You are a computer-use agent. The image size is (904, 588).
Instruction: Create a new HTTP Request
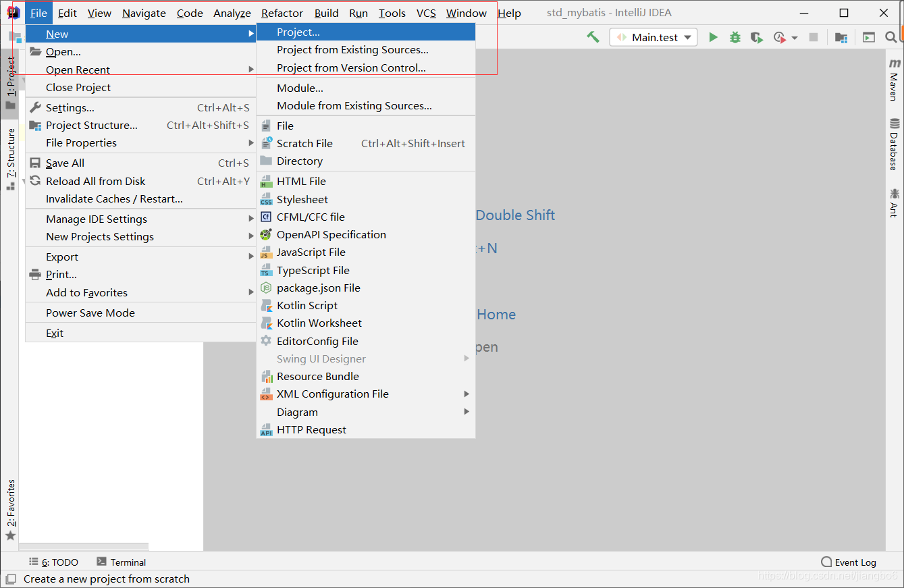(x=366, y=429)
